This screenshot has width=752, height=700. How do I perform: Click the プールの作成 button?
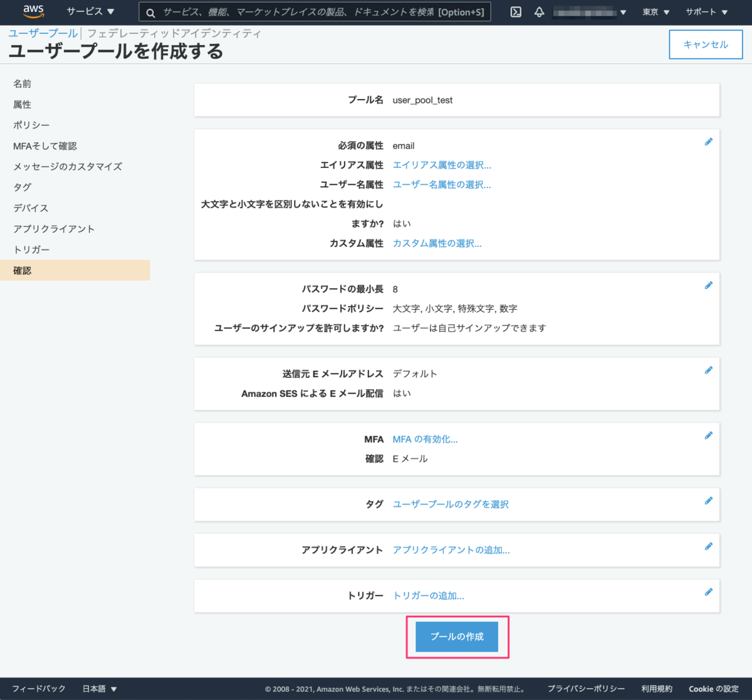click(457, 637)
